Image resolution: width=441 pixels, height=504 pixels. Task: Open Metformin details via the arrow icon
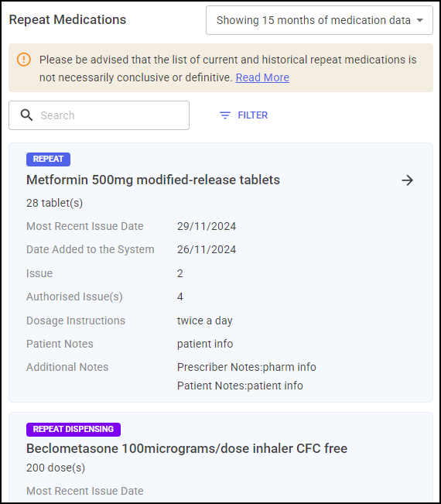coord(407,180)
